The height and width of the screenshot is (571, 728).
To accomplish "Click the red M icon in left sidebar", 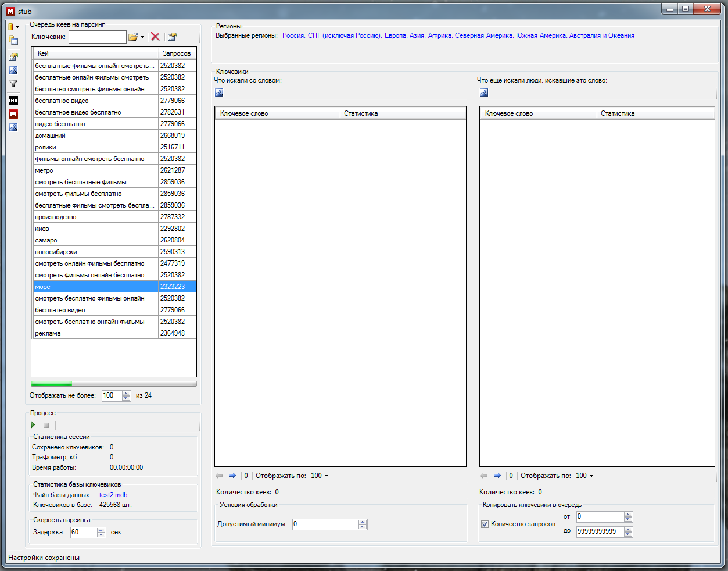I will (x=13, y=114).
